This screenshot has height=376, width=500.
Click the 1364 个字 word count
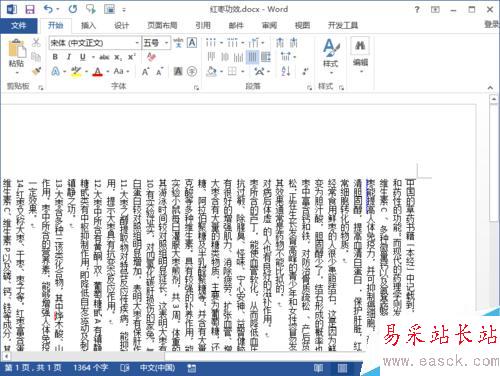point(91,368)
